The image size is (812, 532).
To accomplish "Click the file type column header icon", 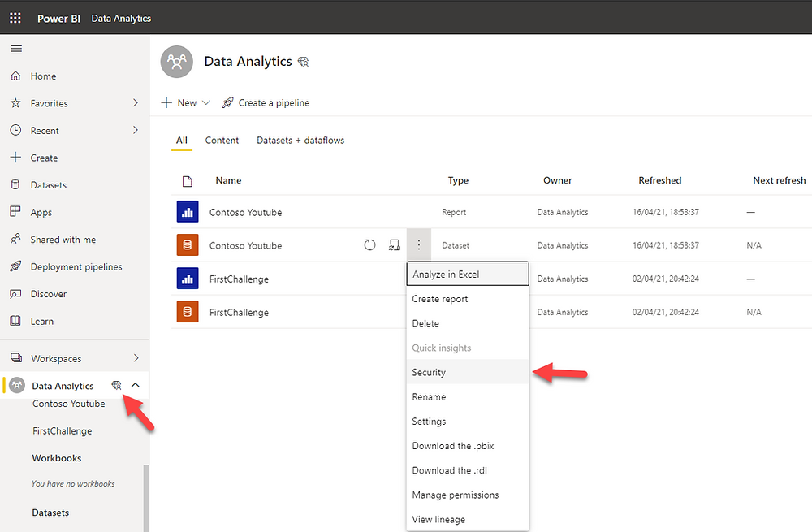I will 188,181.
